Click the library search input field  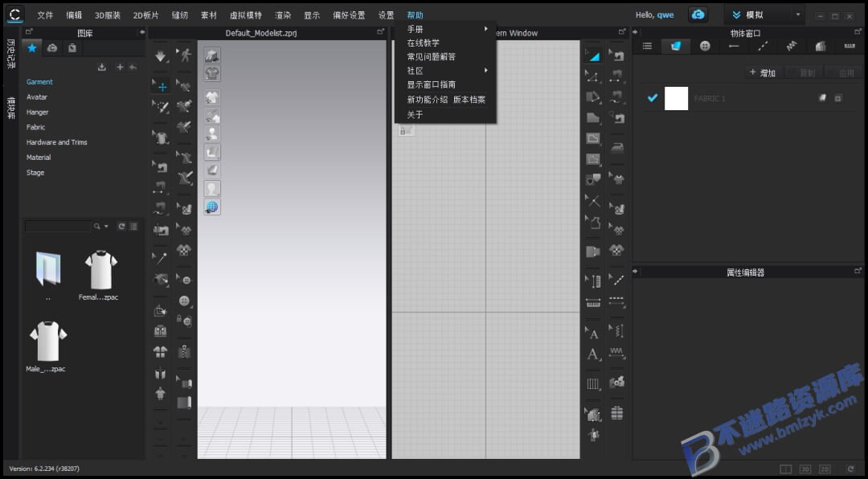58,226
